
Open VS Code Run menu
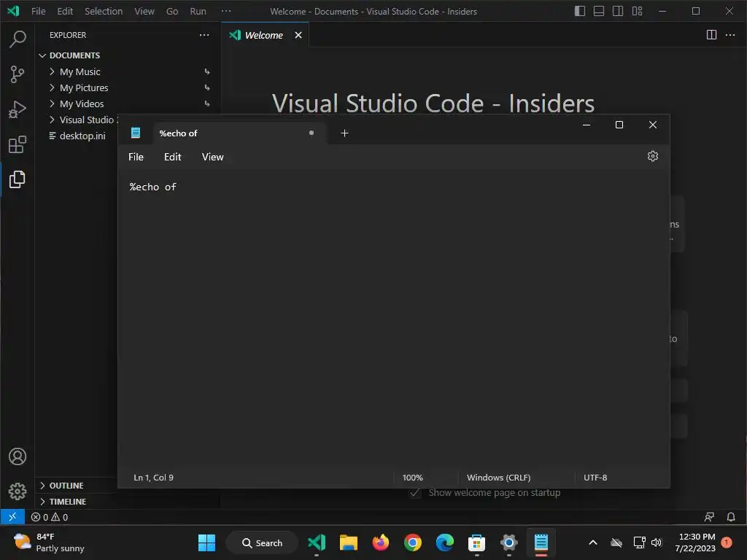click(x=198, y=11)
